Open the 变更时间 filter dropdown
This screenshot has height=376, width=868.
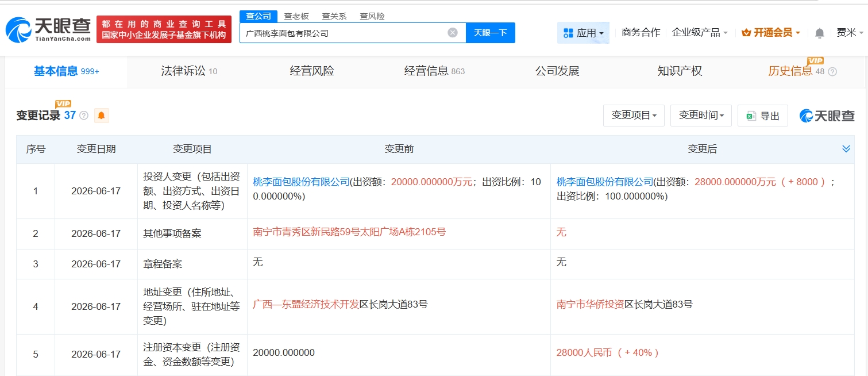click(701, 116)
